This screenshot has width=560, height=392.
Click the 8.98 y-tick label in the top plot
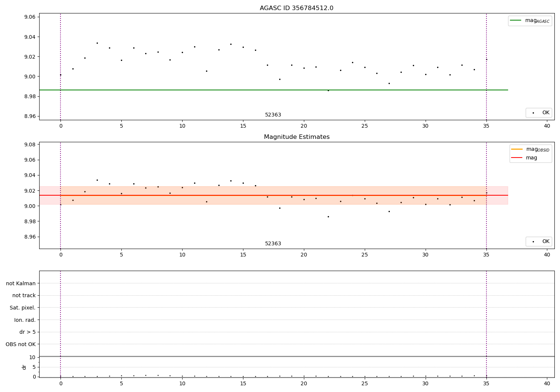point(30,96)
